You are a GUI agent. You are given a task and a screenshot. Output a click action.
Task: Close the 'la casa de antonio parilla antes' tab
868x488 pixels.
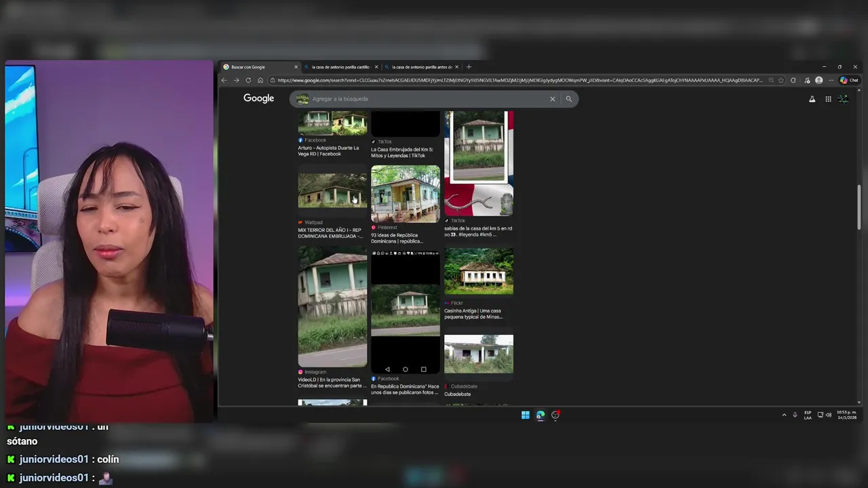click(456, 67)
